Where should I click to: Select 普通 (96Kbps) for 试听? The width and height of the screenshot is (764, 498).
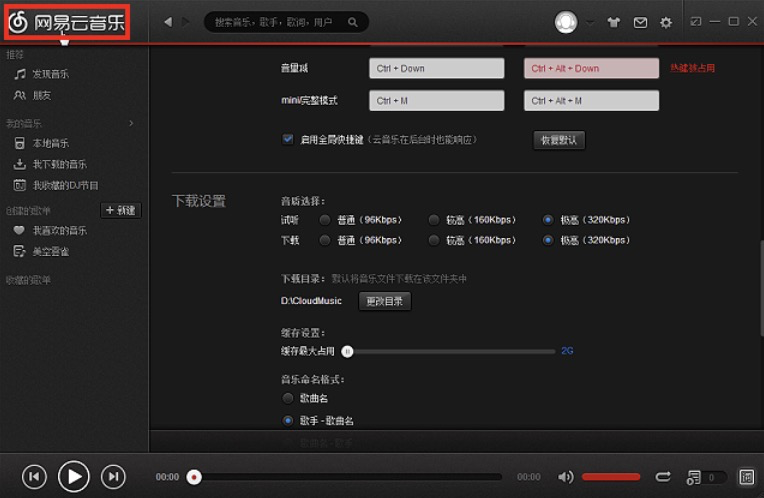click(325, 220)
